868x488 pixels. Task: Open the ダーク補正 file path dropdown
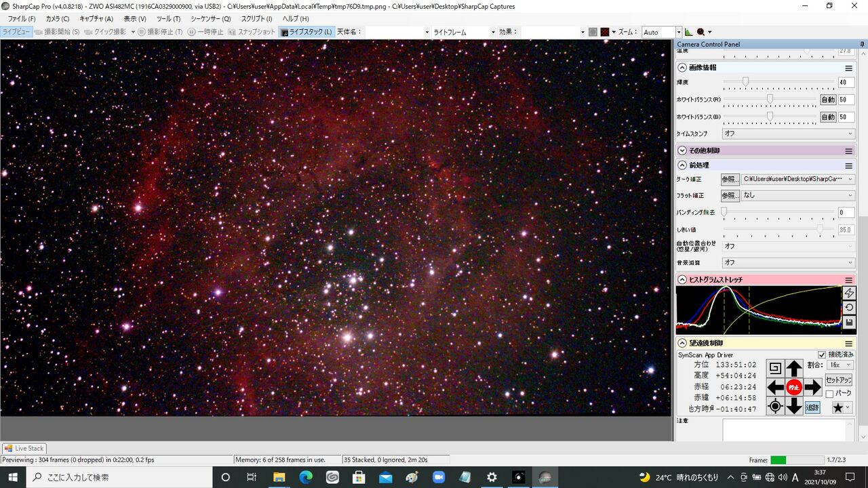point(797,179)
